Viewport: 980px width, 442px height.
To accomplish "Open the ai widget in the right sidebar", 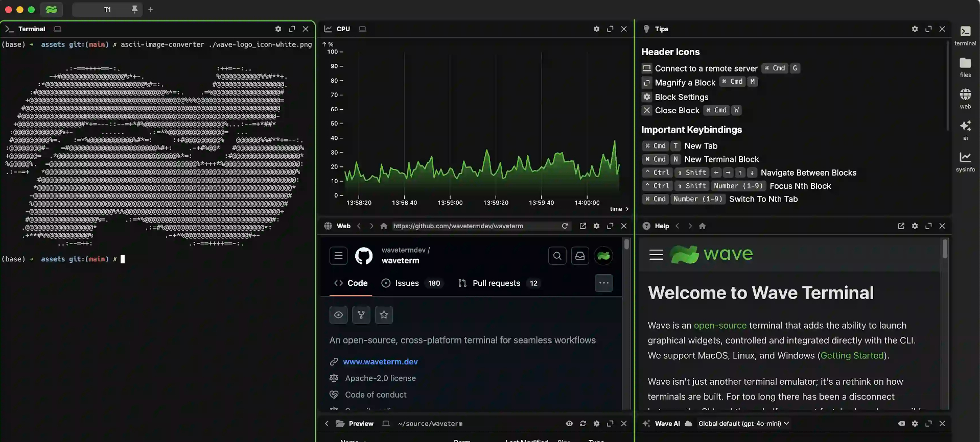I will point(965,130).
